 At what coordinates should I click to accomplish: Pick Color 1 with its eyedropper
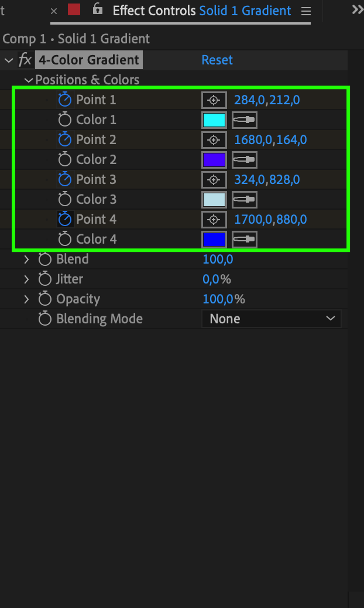244,119
